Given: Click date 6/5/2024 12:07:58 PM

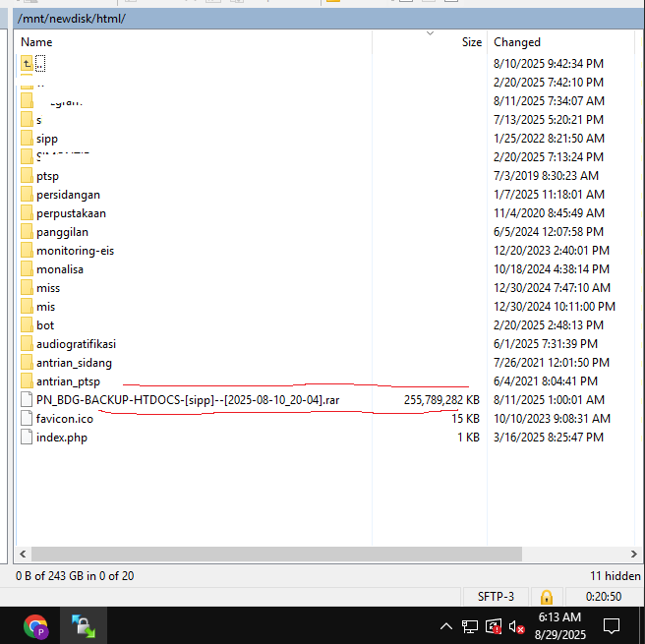Looking at the screenshot, I should pos(549,231).
